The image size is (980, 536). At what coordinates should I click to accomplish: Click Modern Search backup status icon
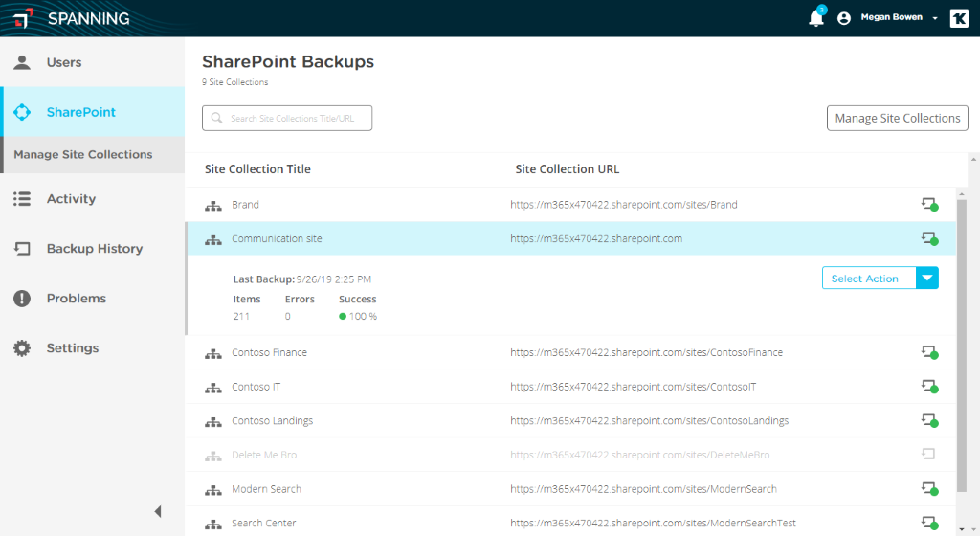coord(929,488)
